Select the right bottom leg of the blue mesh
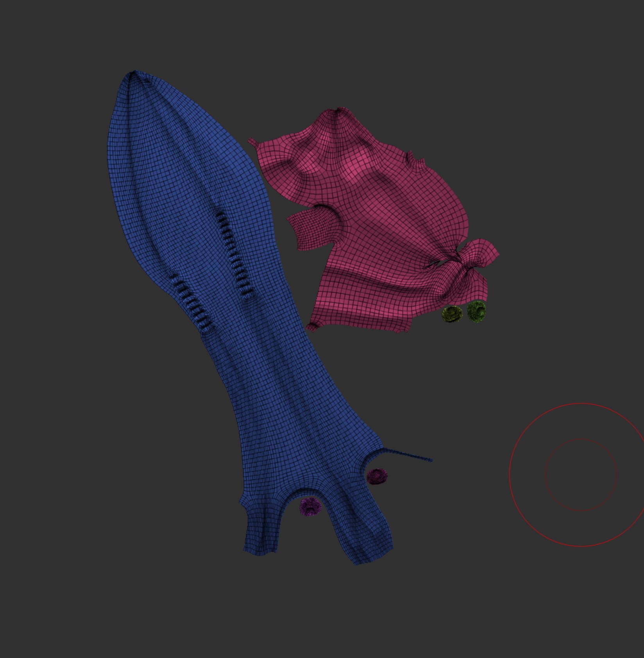Image resolution: width=644 pixels, height=658 pixels. tap(367, 543)
